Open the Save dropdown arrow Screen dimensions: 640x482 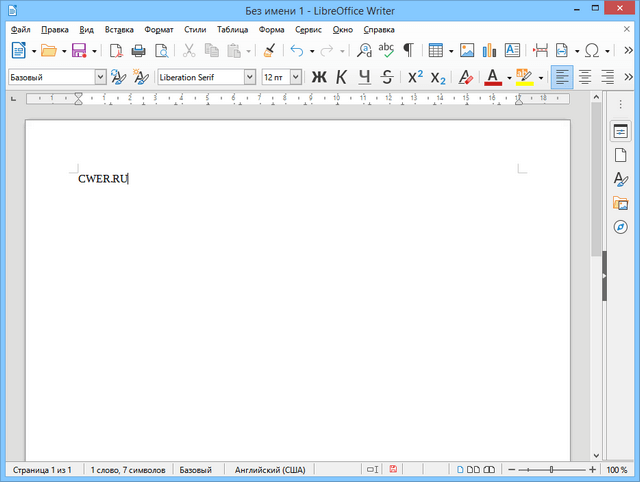(x=94, y=51)
